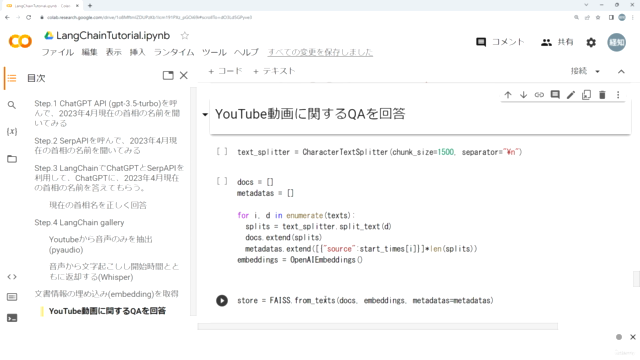The image size is (640, 360).
Task: Reload the page in the browser
Action: (29, 17)
